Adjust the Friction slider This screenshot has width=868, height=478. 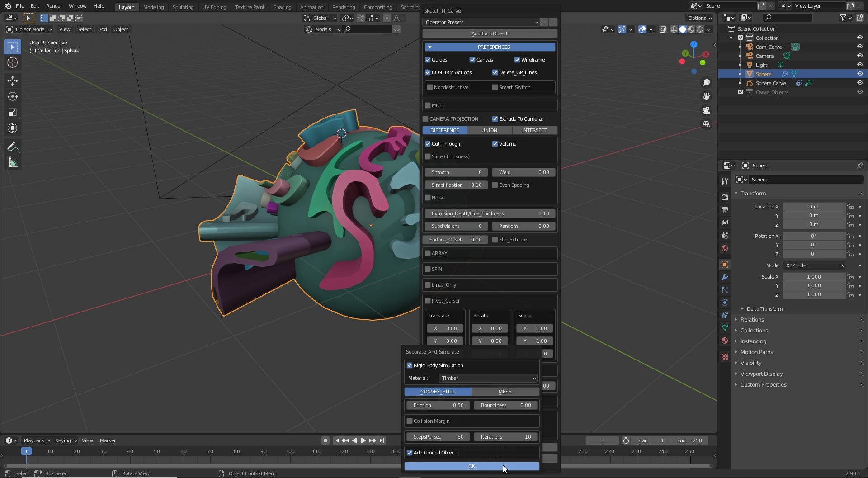point(438,405)
